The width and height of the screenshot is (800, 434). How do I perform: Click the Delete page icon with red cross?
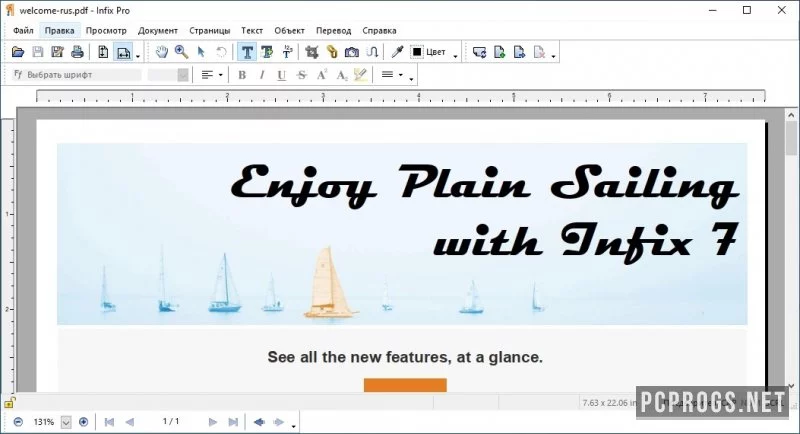539,52
